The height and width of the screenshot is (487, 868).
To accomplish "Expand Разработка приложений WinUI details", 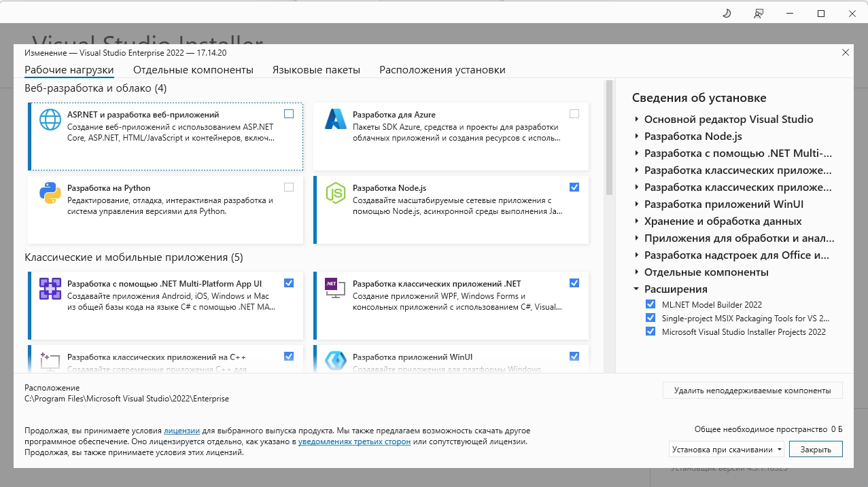I will tap(636, 204).
